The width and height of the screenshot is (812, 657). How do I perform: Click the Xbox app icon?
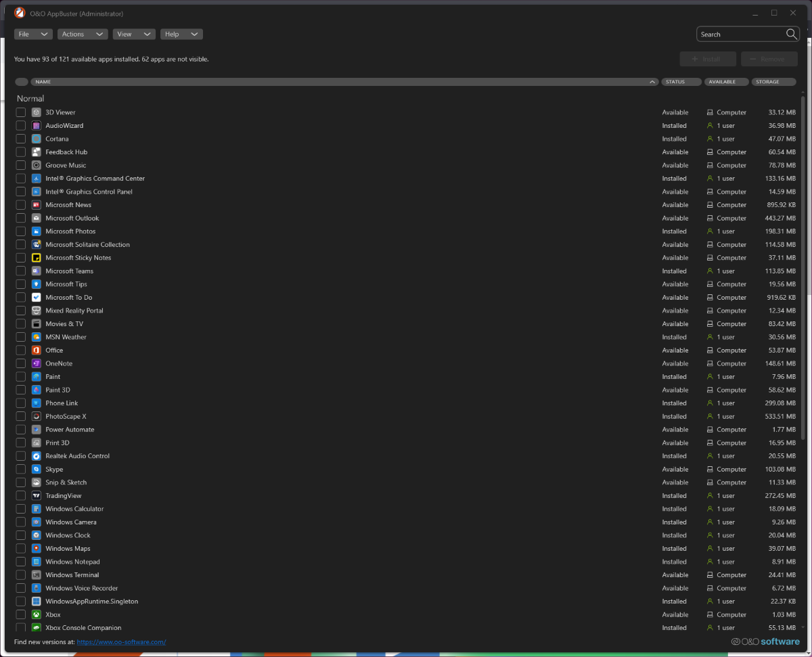click(37, 614)
